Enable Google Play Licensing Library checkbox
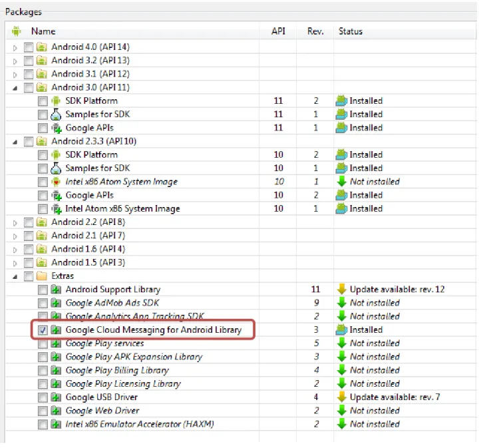The height and width of the screenshot is (448, 479). click(x=43, y=383)
